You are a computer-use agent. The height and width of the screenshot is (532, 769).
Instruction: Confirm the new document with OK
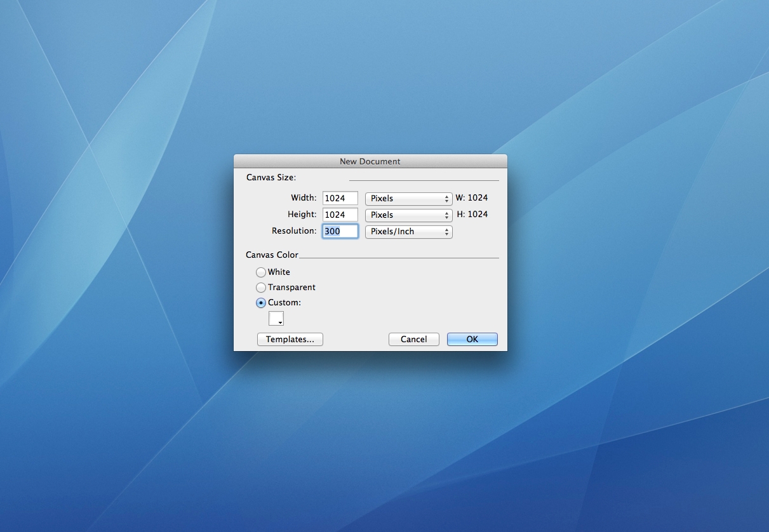(x=472, y=339)
